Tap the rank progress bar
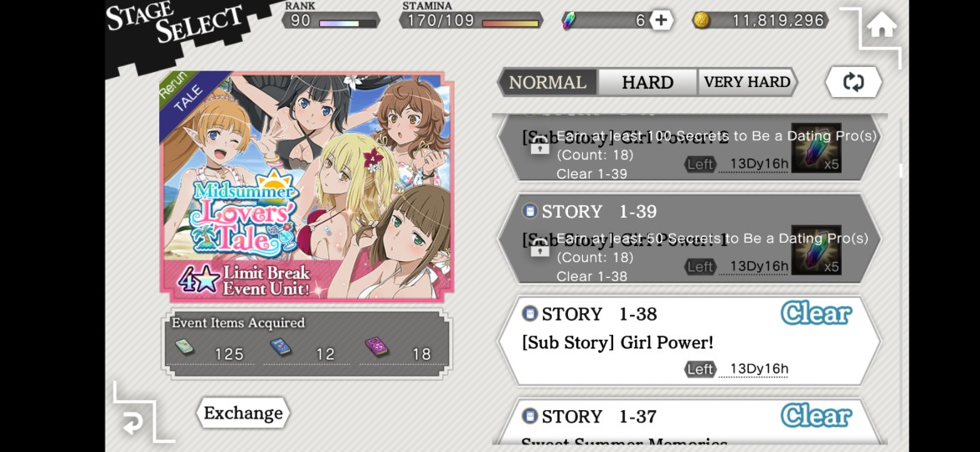 pos(348,23)
